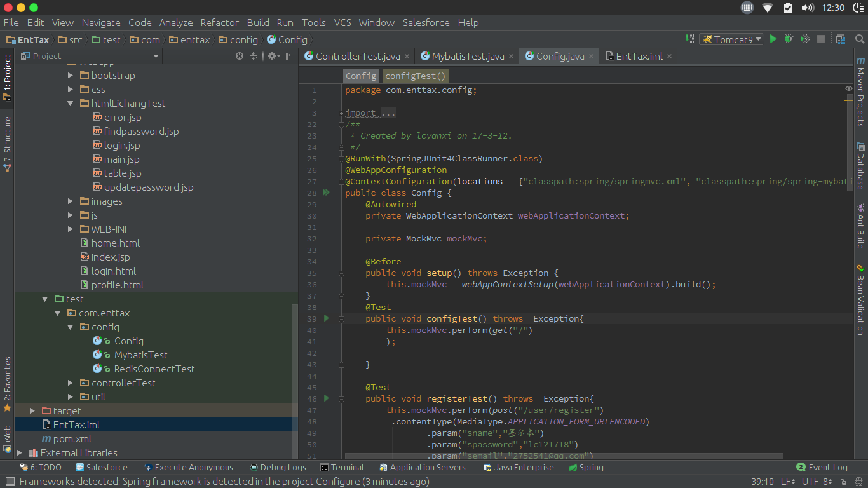Switch to MybatisTest.java tab
Image resolution: width=868 pixels, height=488 pixels.
[468, 56]
